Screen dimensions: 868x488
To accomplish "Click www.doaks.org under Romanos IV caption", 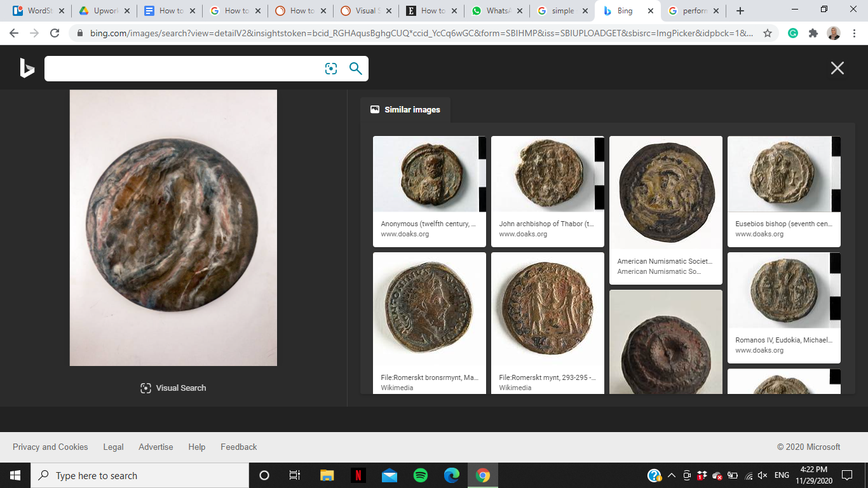I will click(759, 350).
